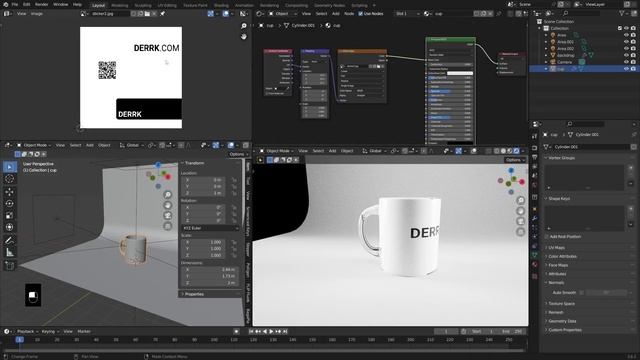Screen dimensions: 640x360
Task: Toggle camera view icon in left viewport
Action: 168,216
